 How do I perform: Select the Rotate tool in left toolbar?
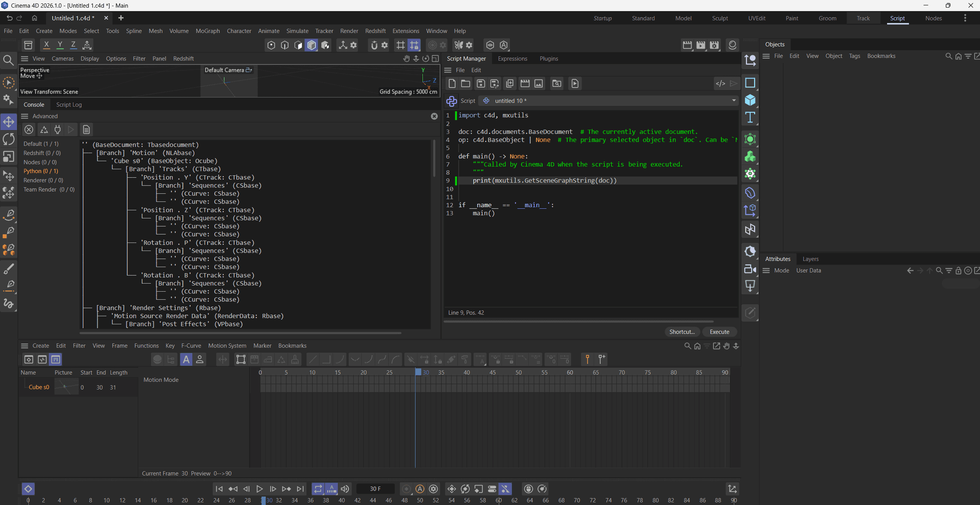(9, 139)
